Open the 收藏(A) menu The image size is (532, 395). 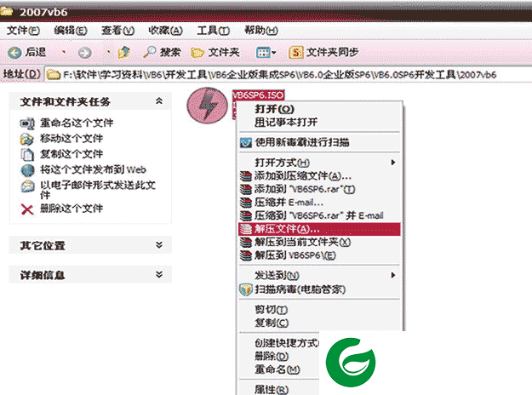click(165, 31)
